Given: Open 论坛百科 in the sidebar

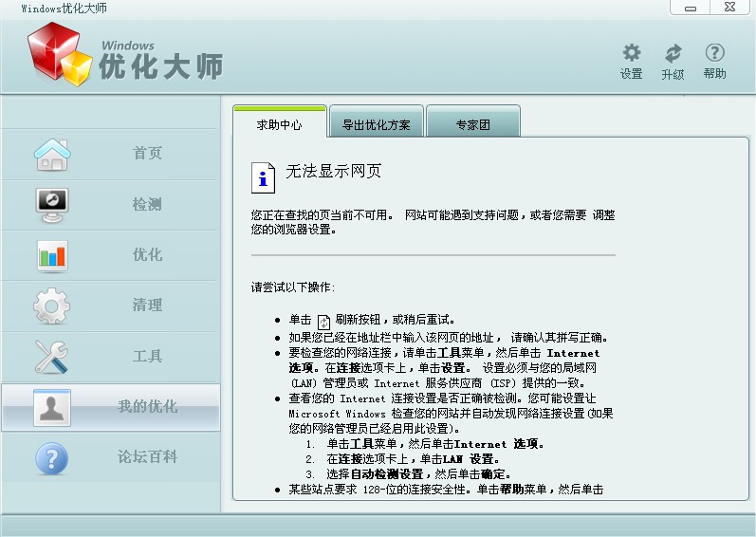Looking at the screenshot, I should click(110, 457).
